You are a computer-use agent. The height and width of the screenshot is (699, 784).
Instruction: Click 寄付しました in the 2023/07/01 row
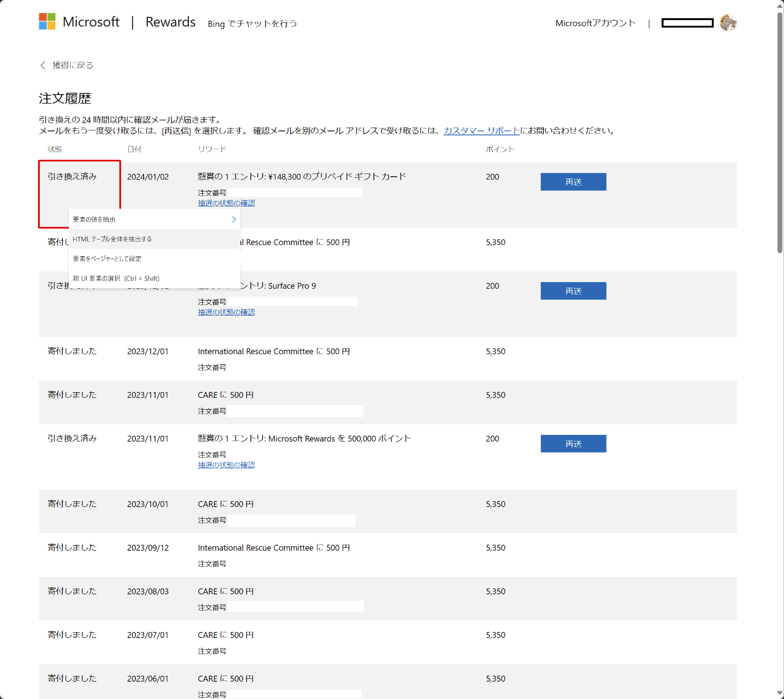point(72,635)
